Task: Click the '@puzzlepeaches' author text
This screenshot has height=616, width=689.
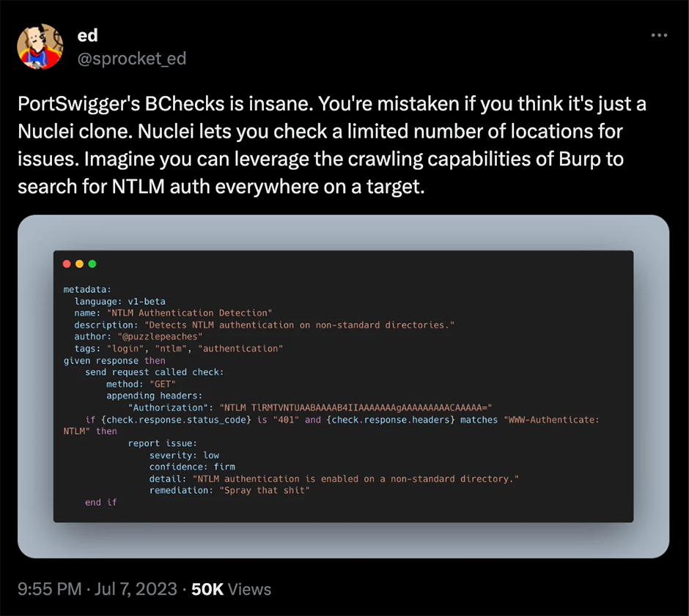Action: tap(160, 336)
